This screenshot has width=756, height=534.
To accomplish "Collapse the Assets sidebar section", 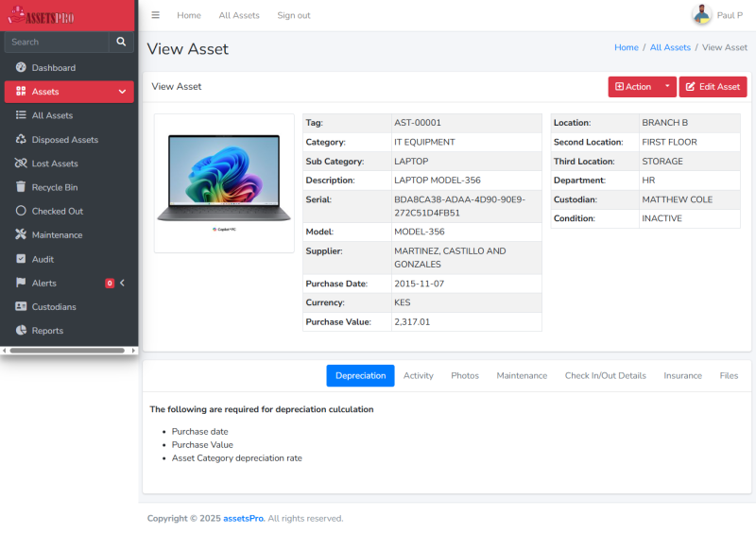I will 122,92.
